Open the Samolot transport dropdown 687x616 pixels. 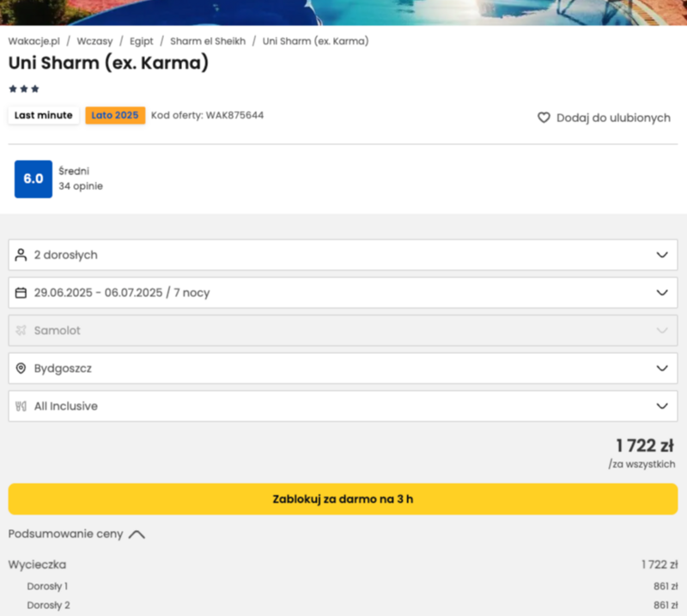pos(343,330)
